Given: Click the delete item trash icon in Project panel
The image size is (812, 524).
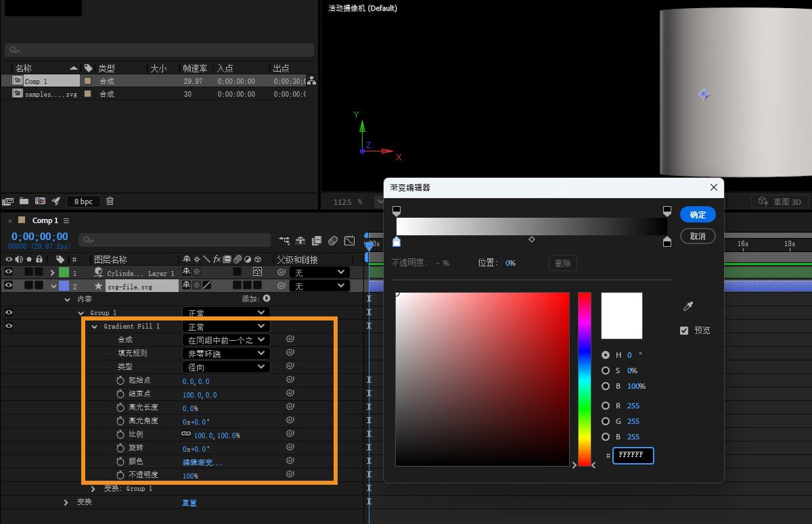Looking at the screenshot, I should pos(110,201).
